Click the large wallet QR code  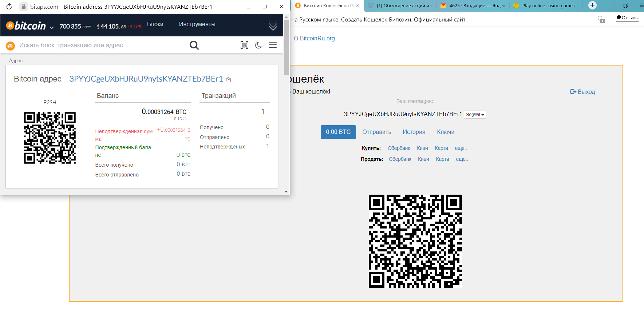[x=415, y=241]
